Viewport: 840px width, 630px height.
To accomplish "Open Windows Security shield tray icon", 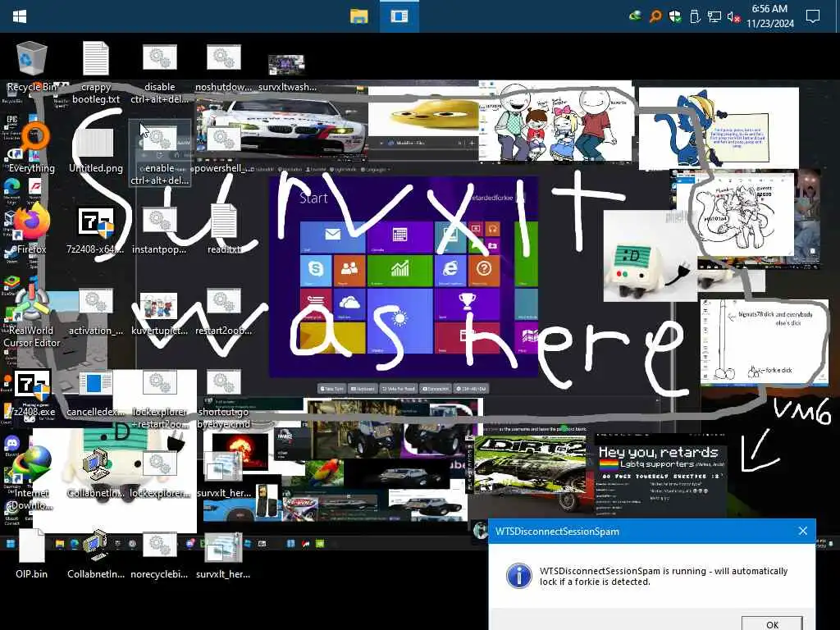I will click(675, 16).
